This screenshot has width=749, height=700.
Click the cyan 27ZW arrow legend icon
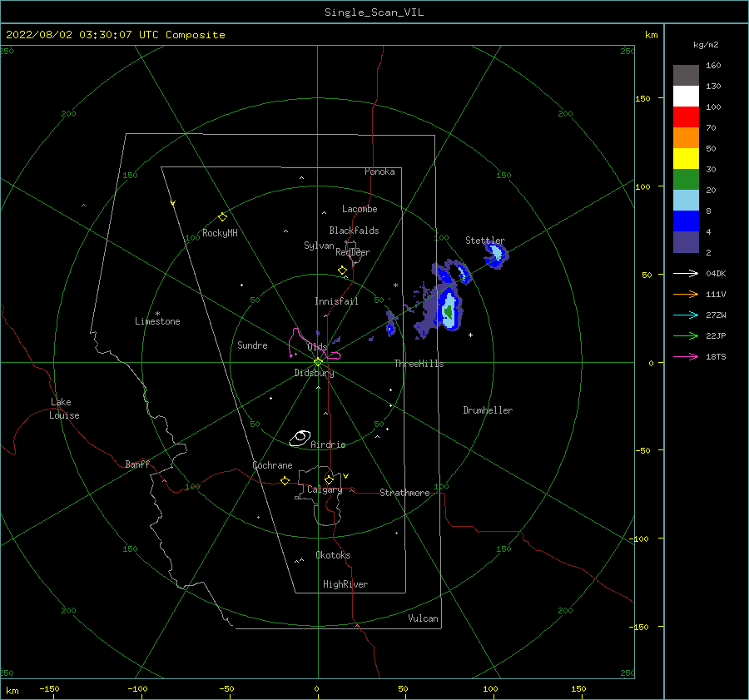click(x=686, y=315)
